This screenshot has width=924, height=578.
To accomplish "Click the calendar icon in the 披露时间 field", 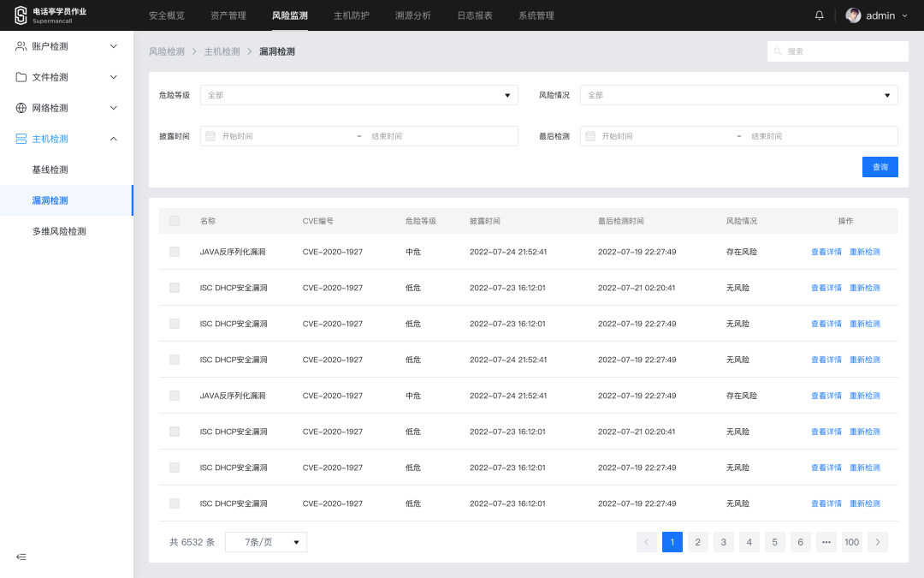I will click(210, 136).
